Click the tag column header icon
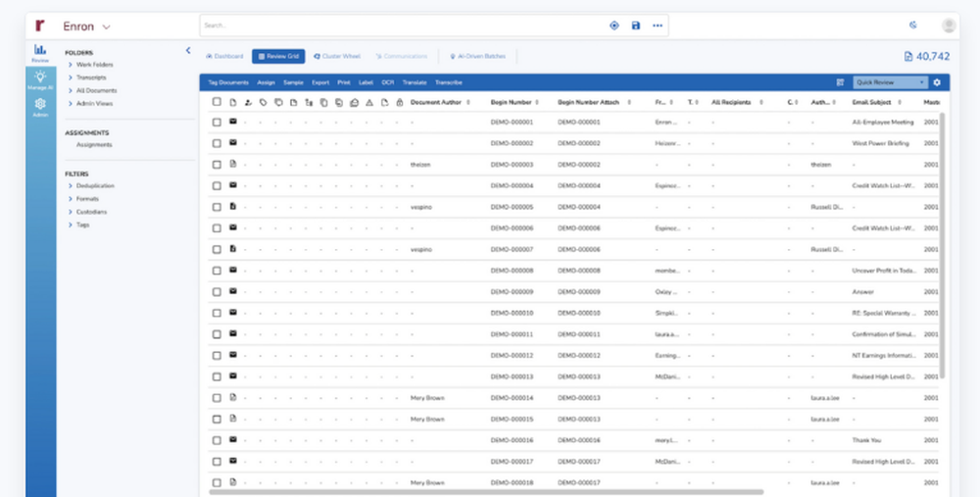The width and height of the screenshot is (980, 497). coord(263,102)
